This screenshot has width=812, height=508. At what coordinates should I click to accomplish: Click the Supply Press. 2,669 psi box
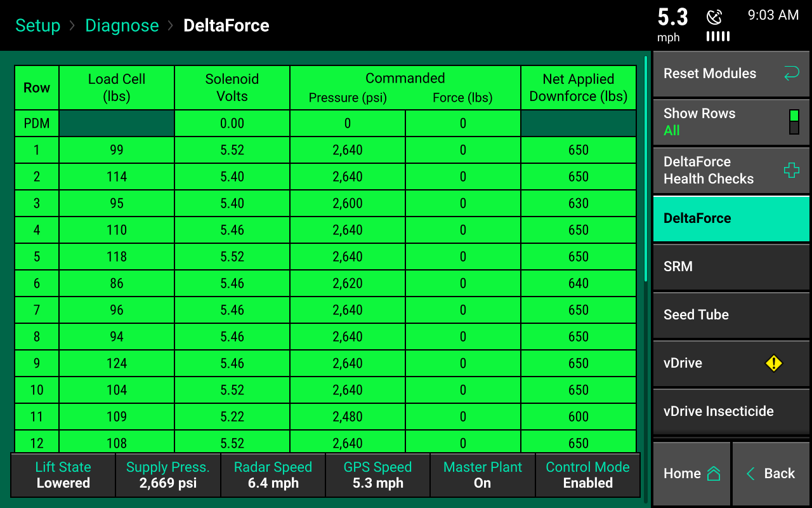pyautogui.click(x=168, y=475)
